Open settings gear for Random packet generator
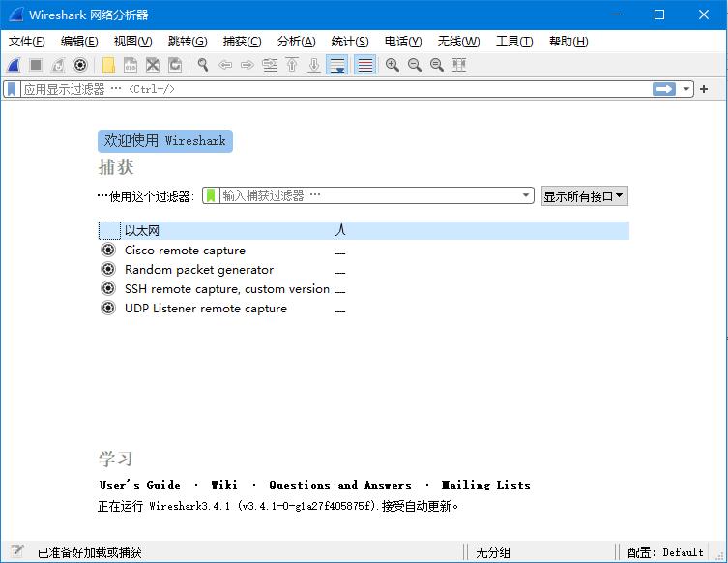This screenshot has height=563, width=728. tap(108, 269)
